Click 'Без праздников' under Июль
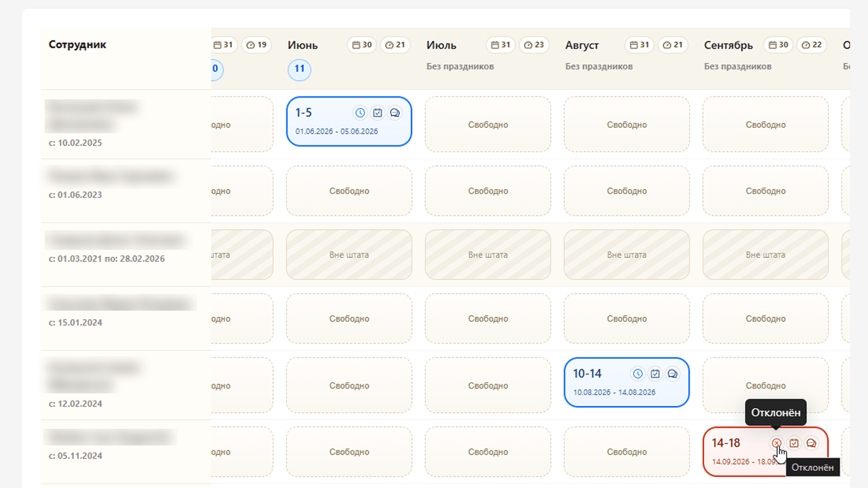This screenshot has height=488, width=868. tap(460, 66)
